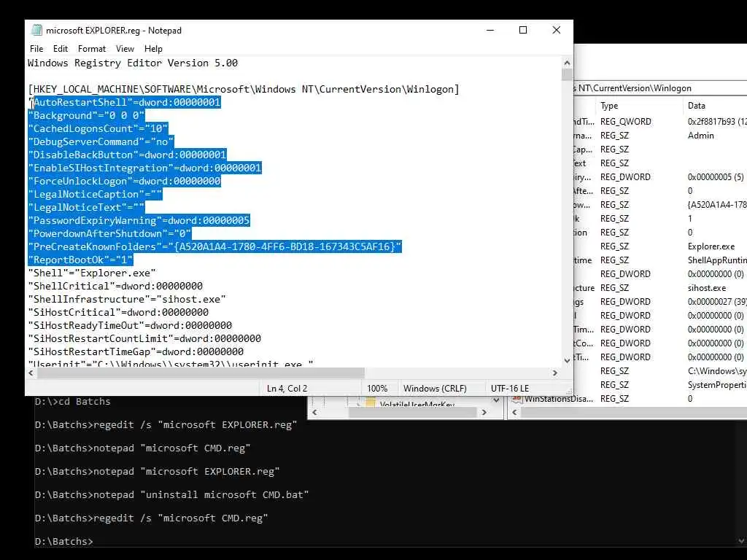Click the 100% zoom status bar entry
Image resolution: width=747 pixels, height=560 pixels.
[x=377, y=388]
